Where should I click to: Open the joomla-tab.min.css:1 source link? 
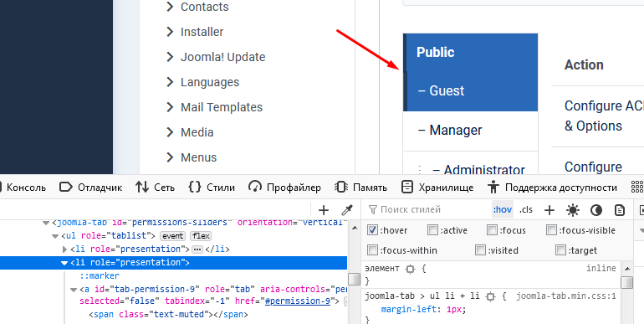[x=566, y=296]
